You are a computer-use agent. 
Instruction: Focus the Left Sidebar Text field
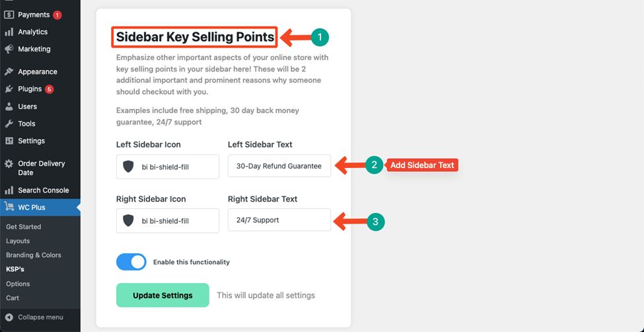click(279, 166)
